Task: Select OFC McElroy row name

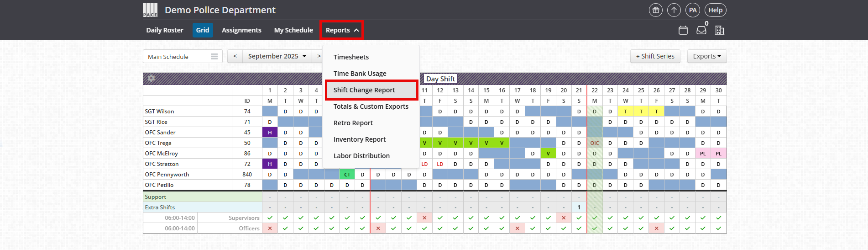Action: [x=161, y=154]
